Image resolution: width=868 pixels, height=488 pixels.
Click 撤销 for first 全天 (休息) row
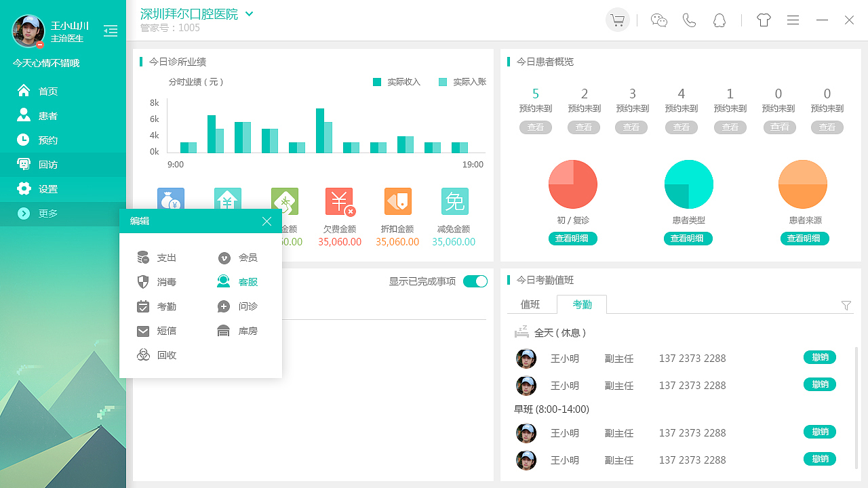click(x=820, y=358)
